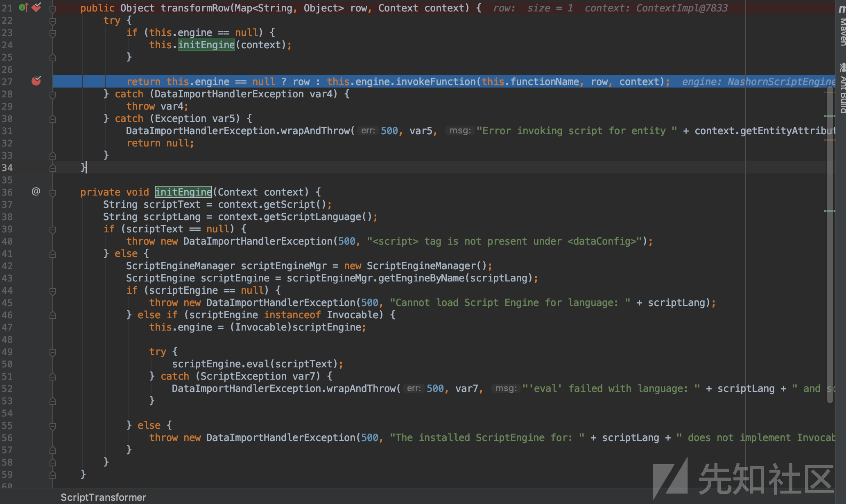Collapse the initEngine method on line 36

coord(53,192)
